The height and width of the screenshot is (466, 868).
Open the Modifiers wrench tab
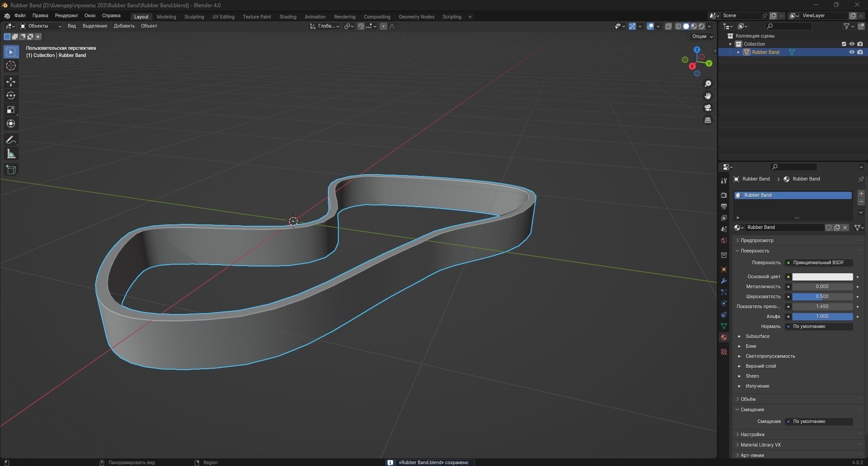point(724,281)
